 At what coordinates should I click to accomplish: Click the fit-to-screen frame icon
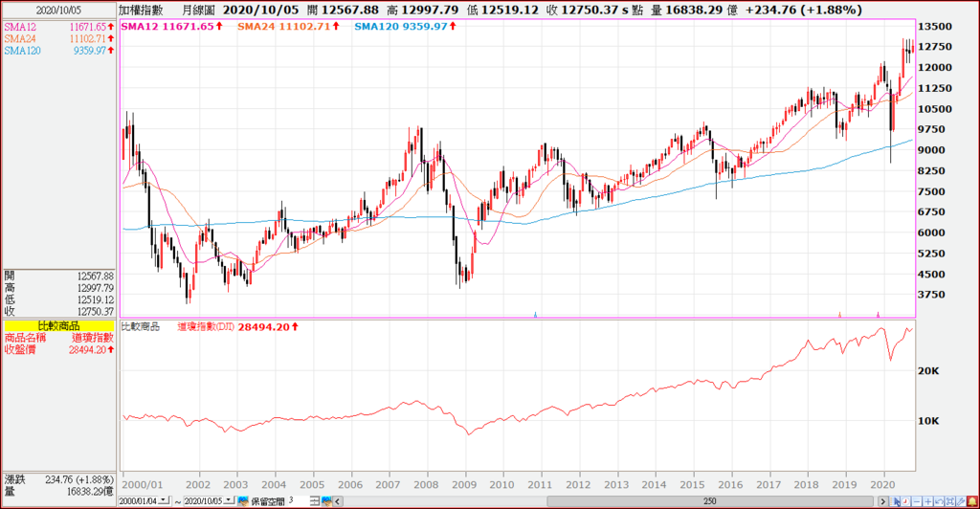pyautogui.click(x=950, y=501)
